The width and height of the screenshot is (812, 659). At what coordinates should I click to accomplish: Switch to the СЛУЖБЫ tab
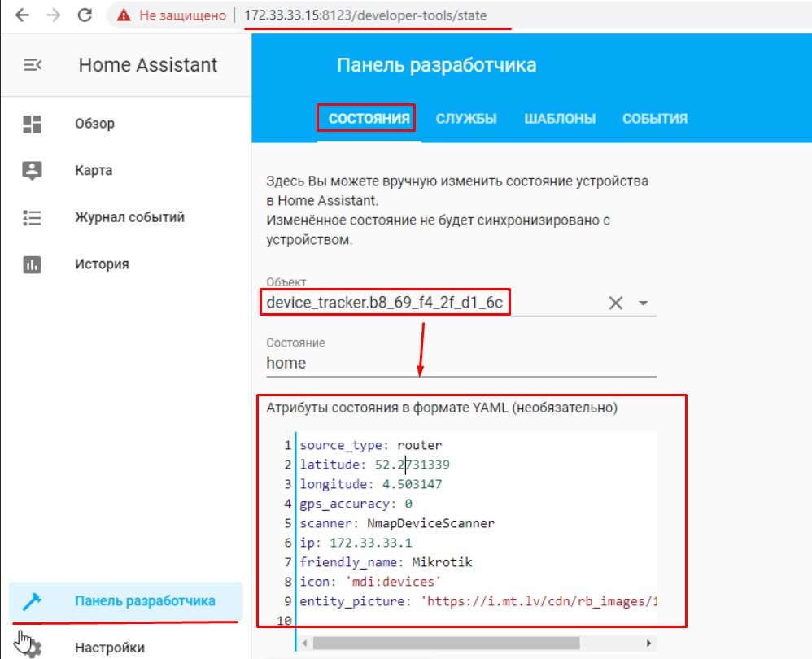click(x=466, y=119)
